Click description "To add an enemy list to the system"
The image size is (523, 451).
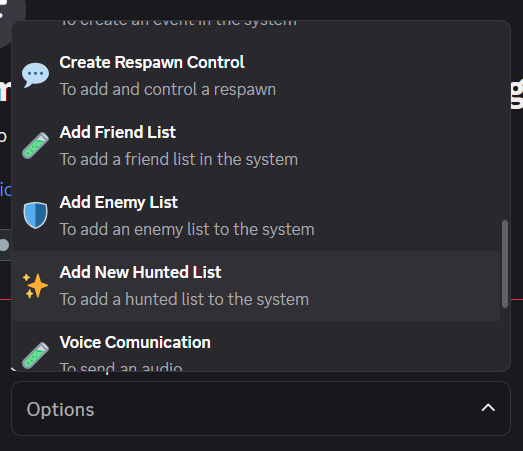tap(187, 230)
